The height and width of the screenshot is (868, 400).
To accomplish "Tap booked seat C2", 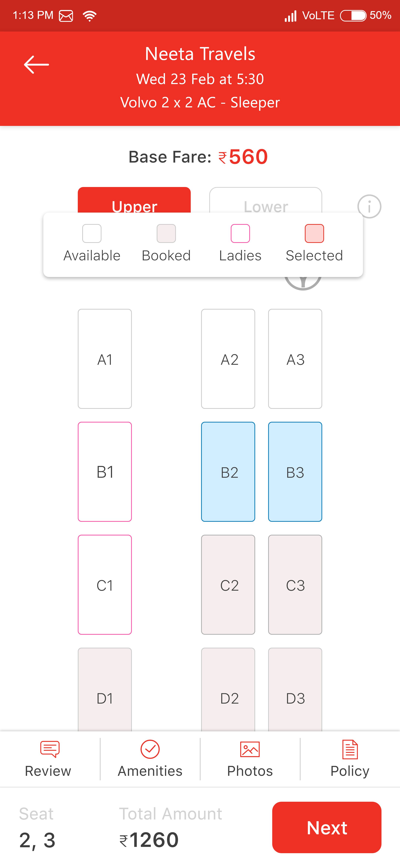I will tap(228, 584).
